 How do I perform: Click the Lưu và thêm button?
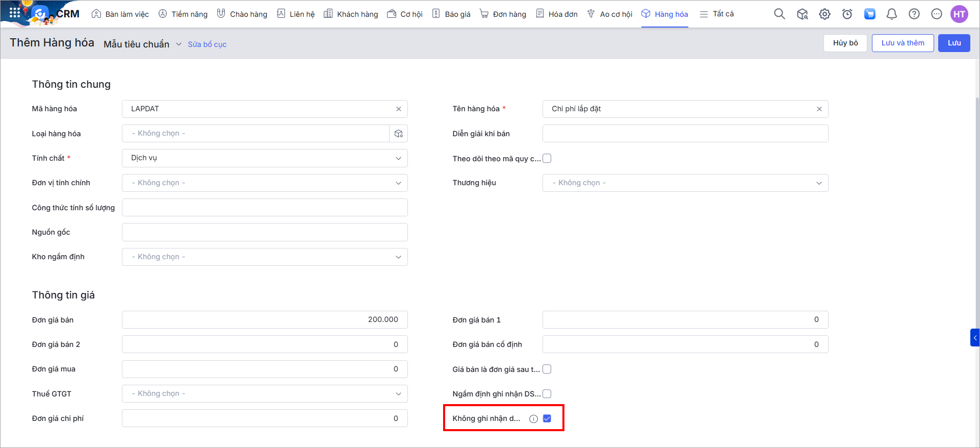tap(902, 43)
